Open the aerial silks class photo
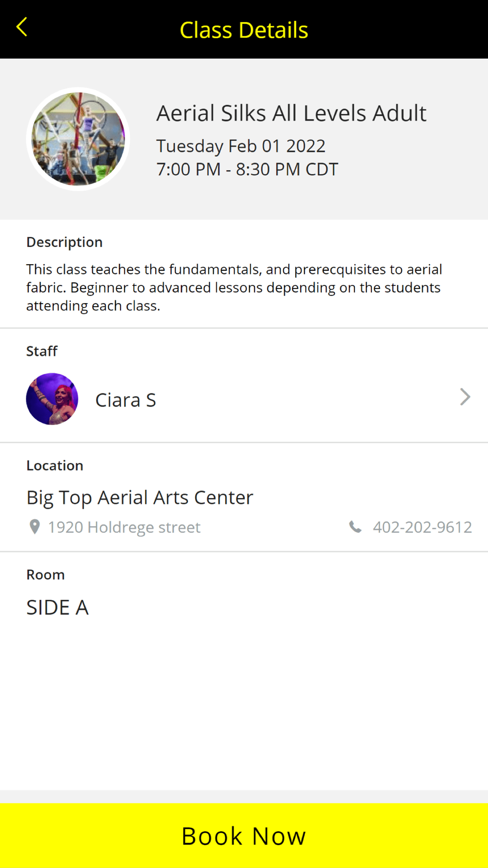This screenshot has height=868, width=488. click(78, 139)
